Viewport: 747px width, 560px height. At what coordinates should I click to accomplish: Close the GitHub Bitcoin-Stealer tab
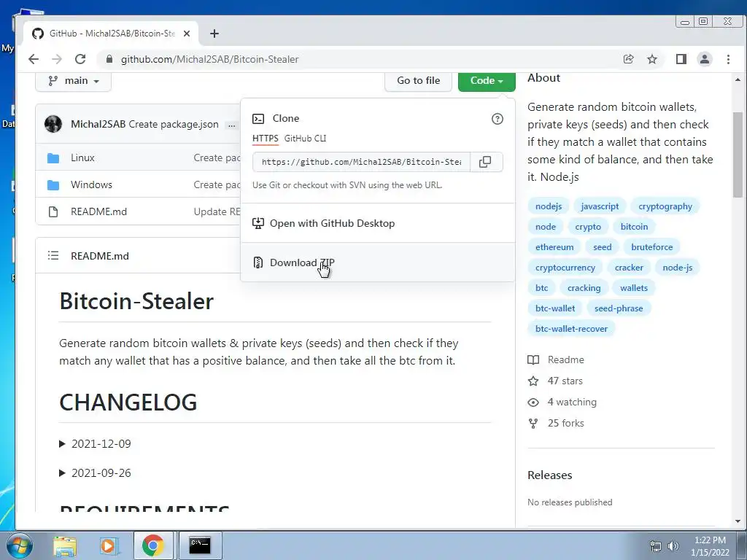(x=187, y=34)
